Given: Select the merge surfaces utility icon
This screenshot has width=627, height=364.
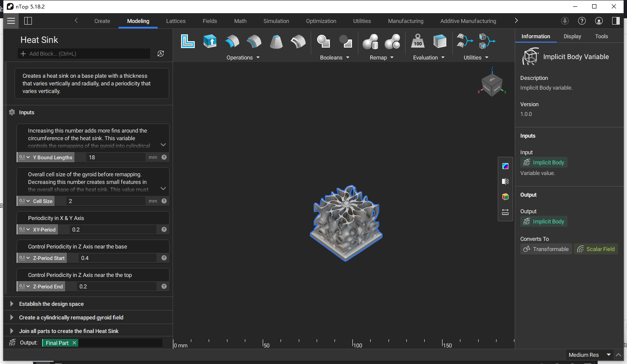Looking at the screenshot, I should tap(465, 41).
